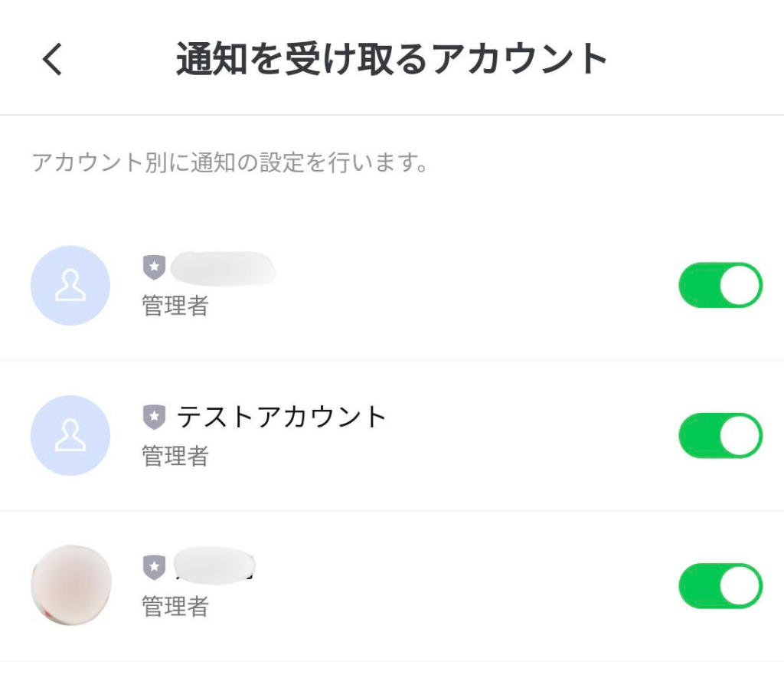Disable the top account's notification switch
The image size is (784, 691).
click(x=720, y=285)
